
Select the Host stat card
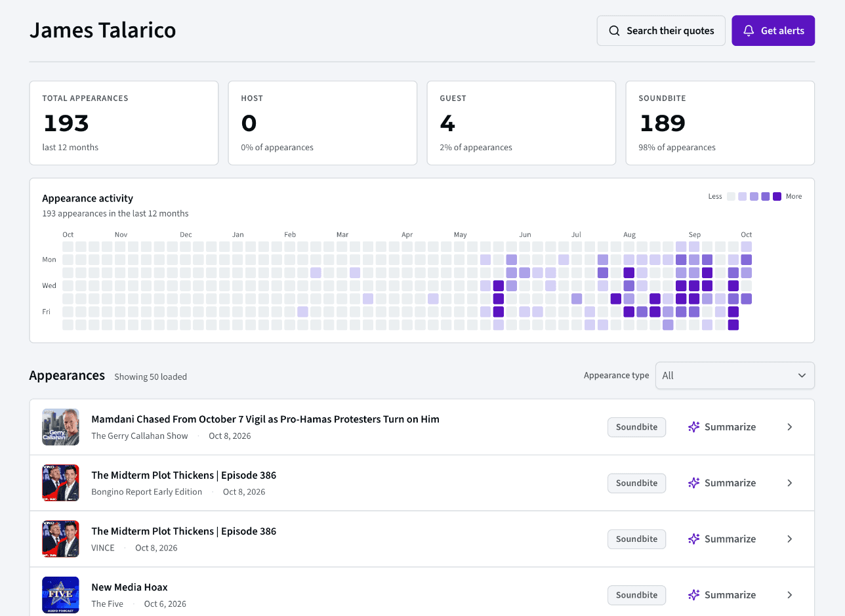[x=323, y=123]
